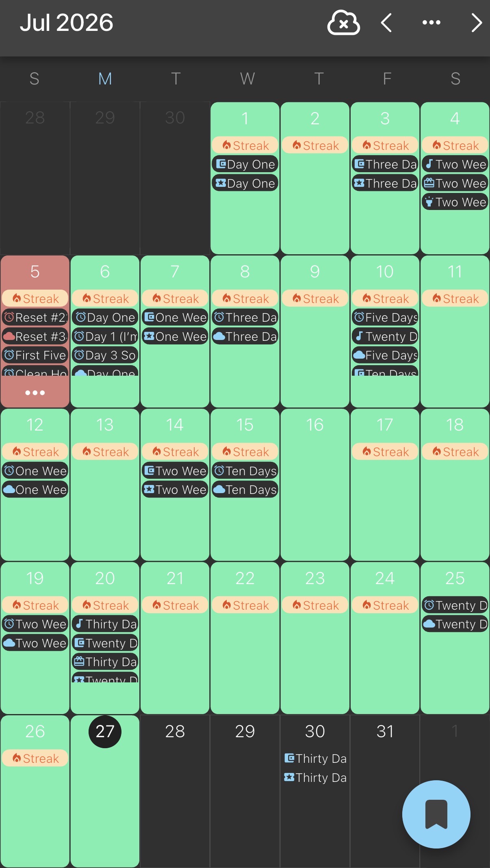Expand more entries on July 5
The image size is (490, 868).
[35, 393]
